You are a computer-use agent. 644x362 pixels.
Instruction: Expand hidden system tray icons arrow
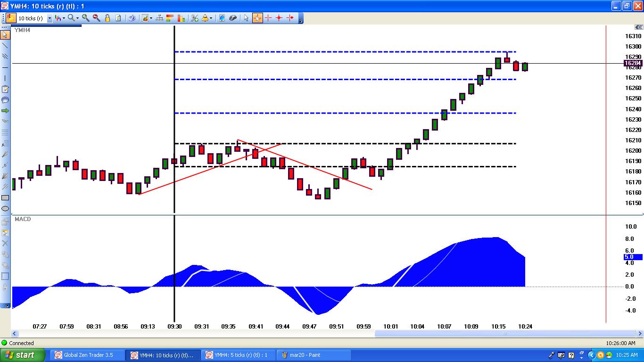tap(591, 355)
